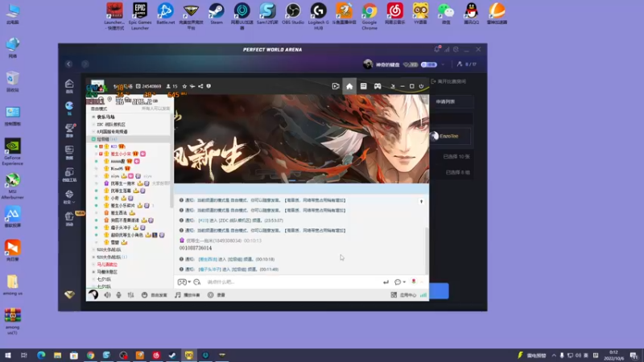
Task: Click the member count icon showing 15
Action: click(171, 86)
